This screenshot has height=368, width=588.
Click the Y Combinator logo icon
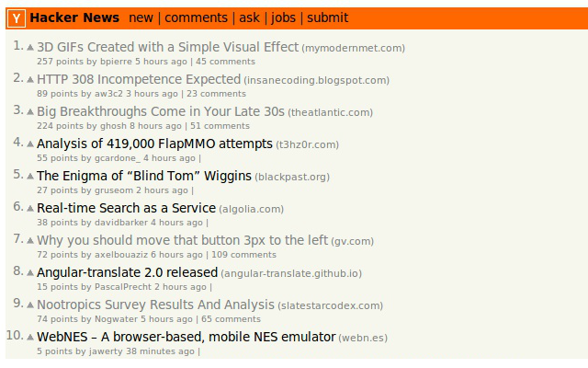[x=17, y=18]
